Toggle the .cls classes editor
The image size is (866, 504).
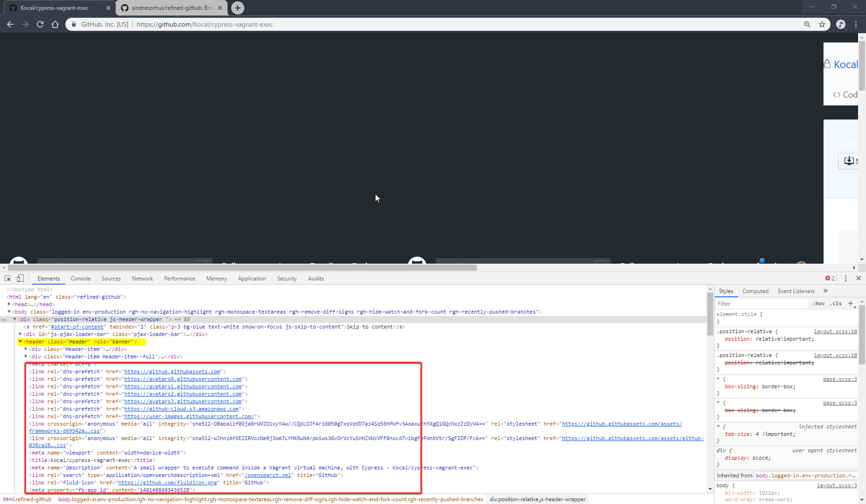tap(836, 303)
